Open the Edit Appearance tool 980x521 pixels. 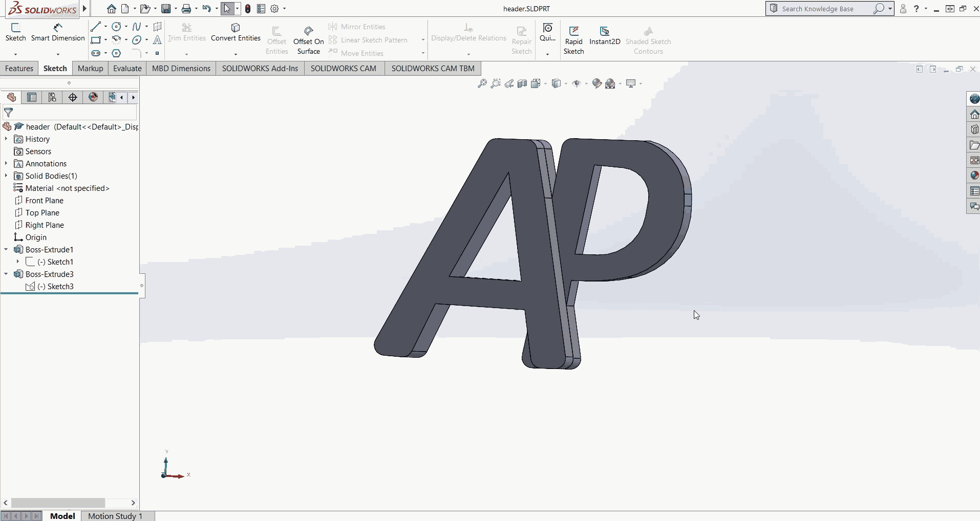point(596,83)
